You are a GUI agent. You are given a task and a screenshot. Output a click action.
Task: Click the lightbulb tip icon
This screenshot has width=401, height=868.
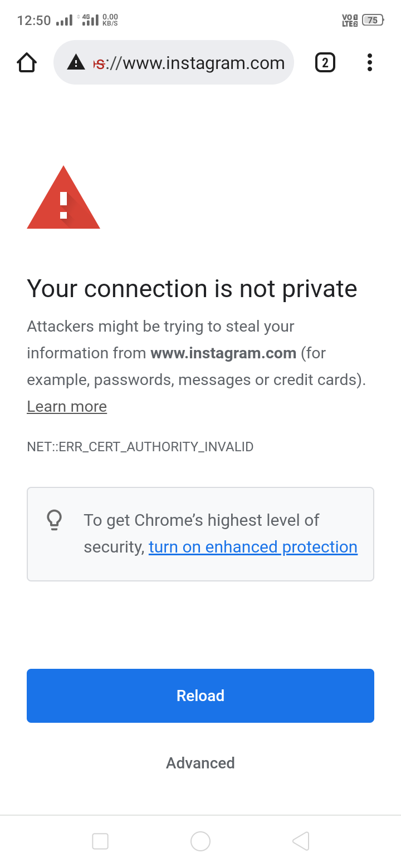point(54,520)
